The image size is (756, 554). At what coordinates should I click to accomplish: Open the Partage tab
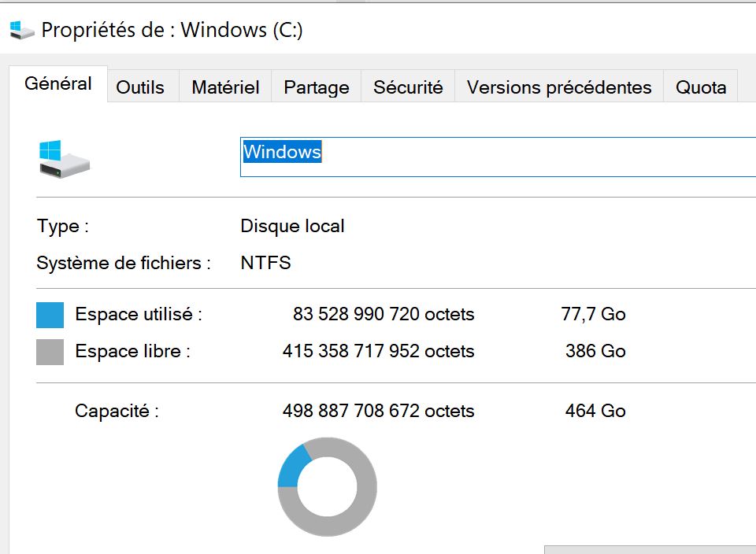(317, 87)
